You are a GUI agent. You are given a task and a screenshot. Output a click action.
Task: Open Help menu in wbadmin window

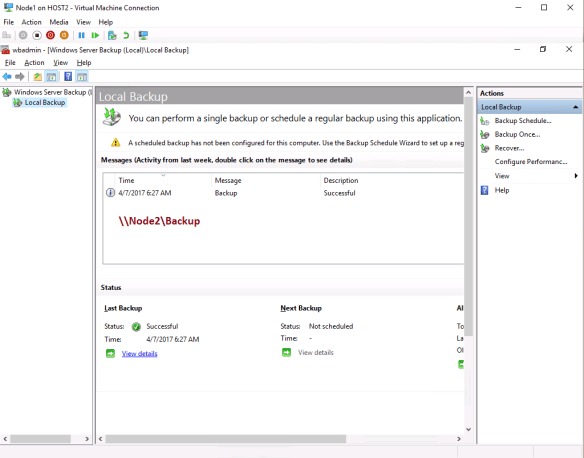point(84,63)
